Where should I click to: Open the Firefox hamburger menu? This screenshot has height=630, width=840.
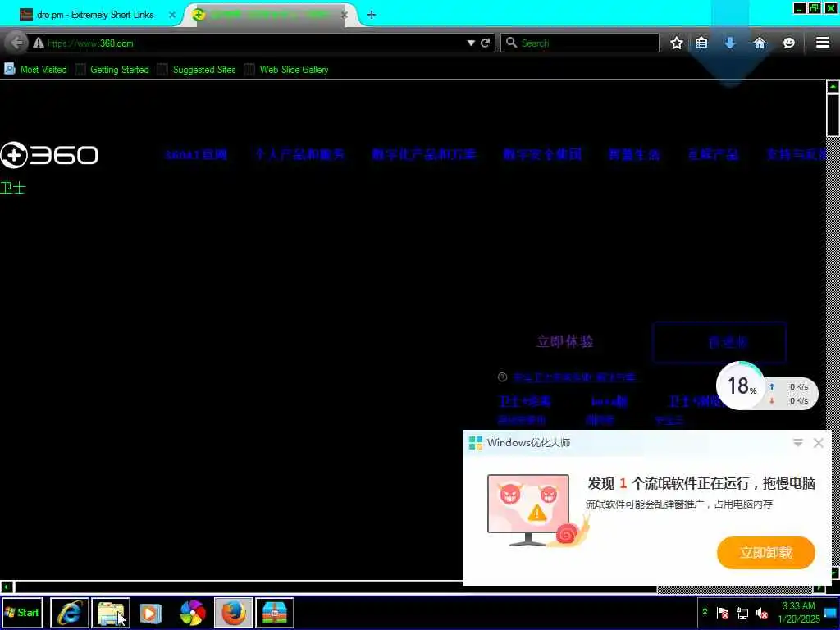823,43
